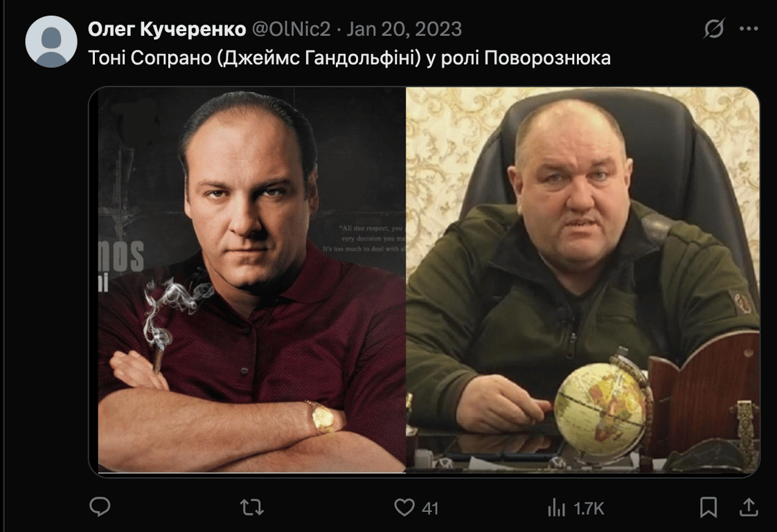The image size is (777, 532).
Task: Click the name Джеймс Гандольфіні in the tweet text
Action: coord(319,58)
